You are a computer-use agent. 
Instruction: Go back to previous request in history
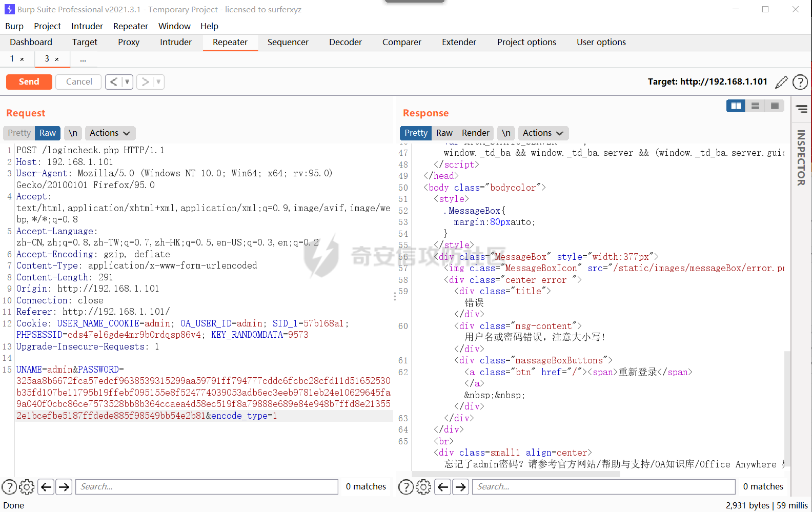tap(114, 82)
